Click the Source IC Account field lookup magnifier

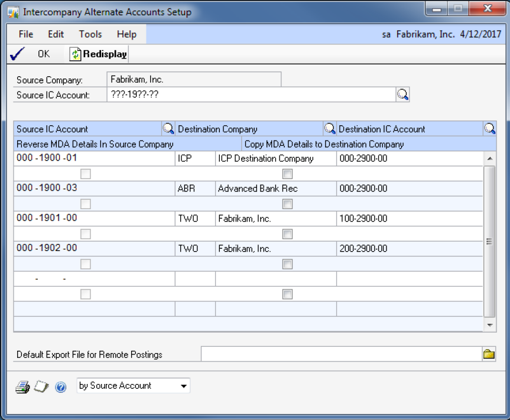point(402,95)
